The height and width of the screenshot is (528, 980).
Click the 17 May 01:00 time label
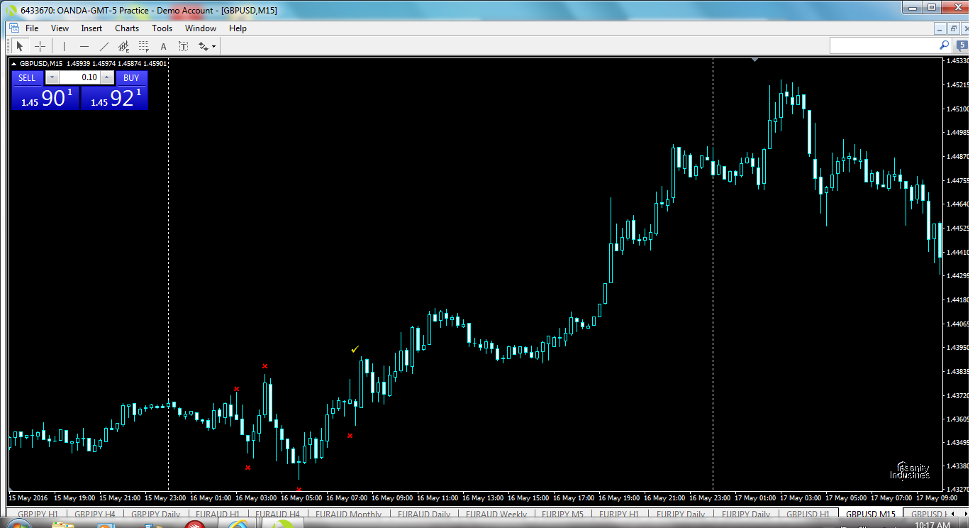[757, 497]
